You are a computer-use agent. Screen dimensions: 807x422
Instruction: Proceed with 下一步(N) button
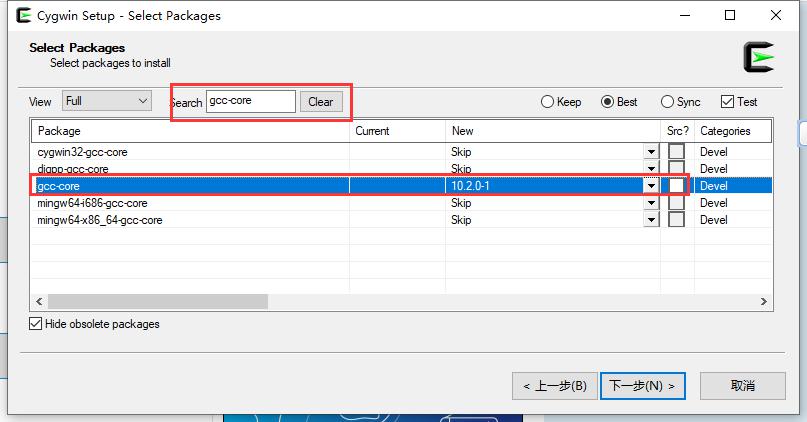coord(642,386)
